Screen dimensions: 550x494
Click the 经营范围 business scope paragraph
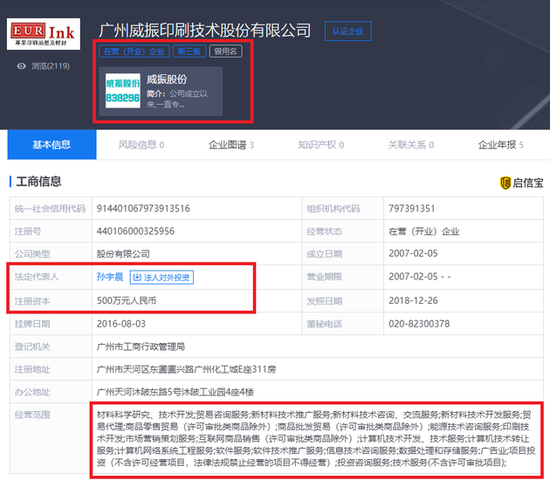316,439
